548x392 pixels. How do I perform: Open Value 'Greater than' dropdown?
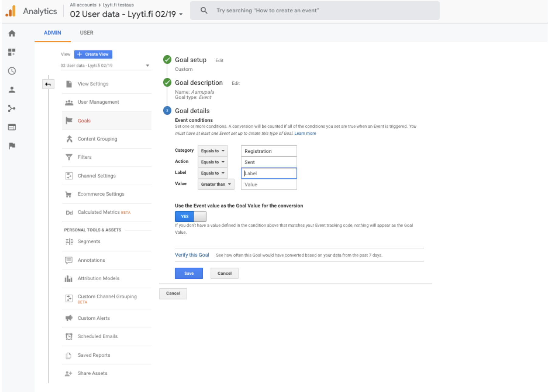pos(216,184)
